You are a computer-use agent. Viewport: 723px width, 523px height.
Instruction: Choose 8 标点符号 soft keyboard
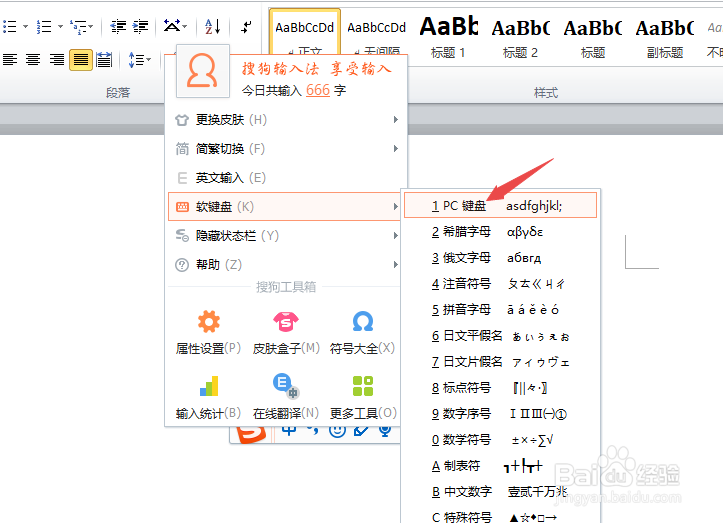500,388
